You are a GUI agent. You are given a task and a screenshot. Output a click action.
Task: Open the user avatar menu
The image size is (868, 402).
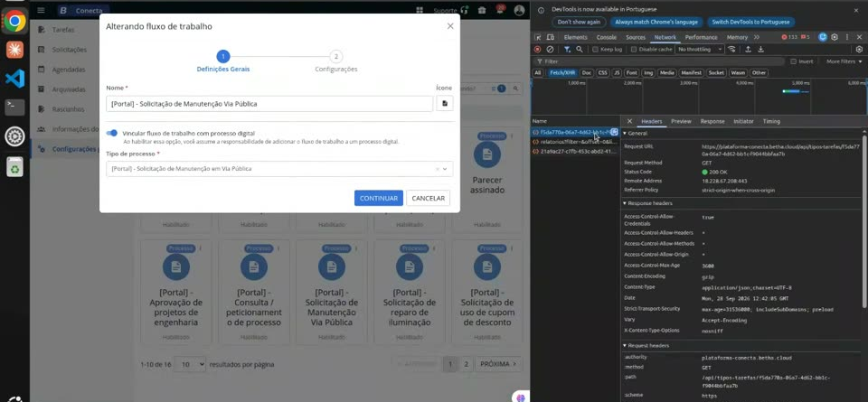point(519,10)
